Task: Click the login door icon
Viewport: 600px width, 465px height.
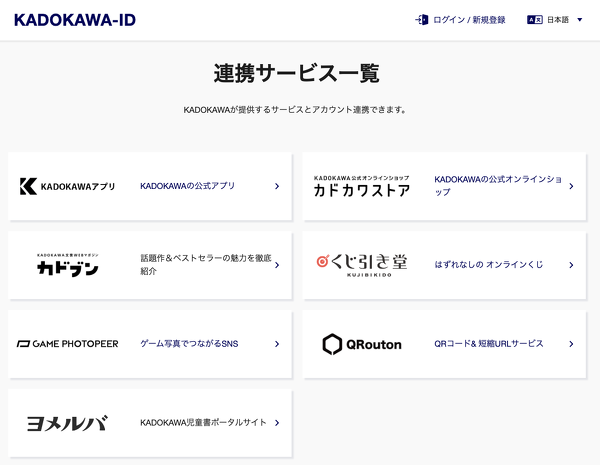Action: coord(421,19)
